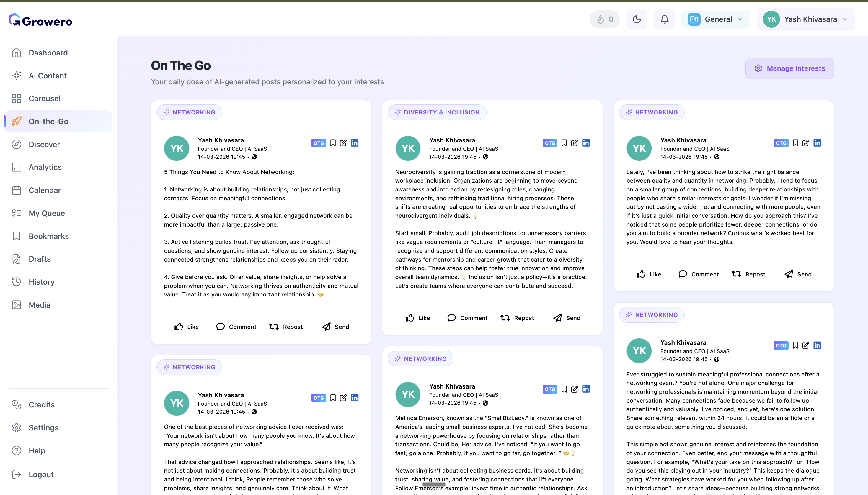Edit the Diversity & Inclusion post

574,143
